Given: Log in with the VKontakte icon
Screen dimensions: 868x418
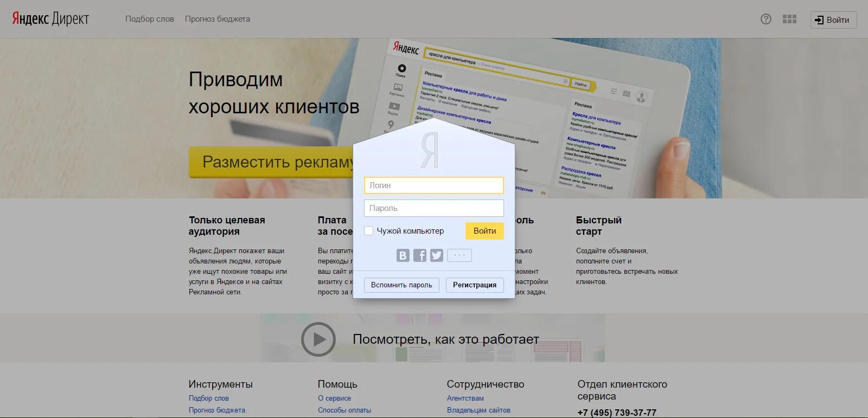Looking at the screenshot, I should (x=403, y=255).
